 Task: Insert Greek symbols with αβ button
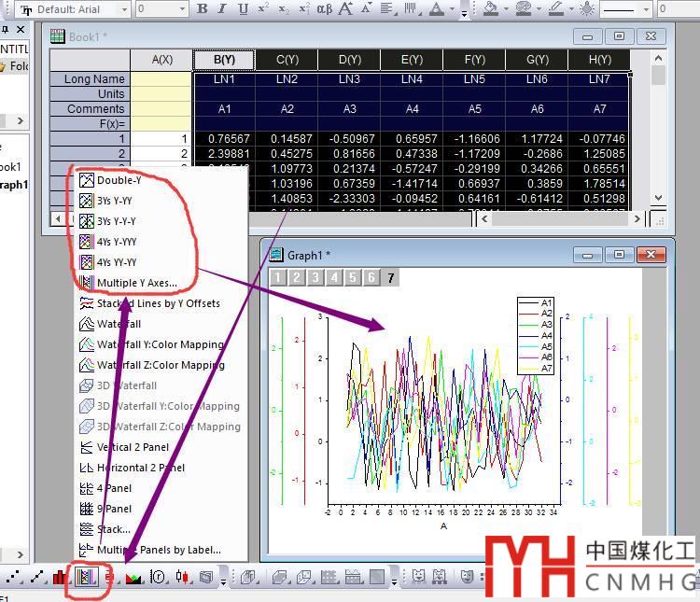point(324,8)
